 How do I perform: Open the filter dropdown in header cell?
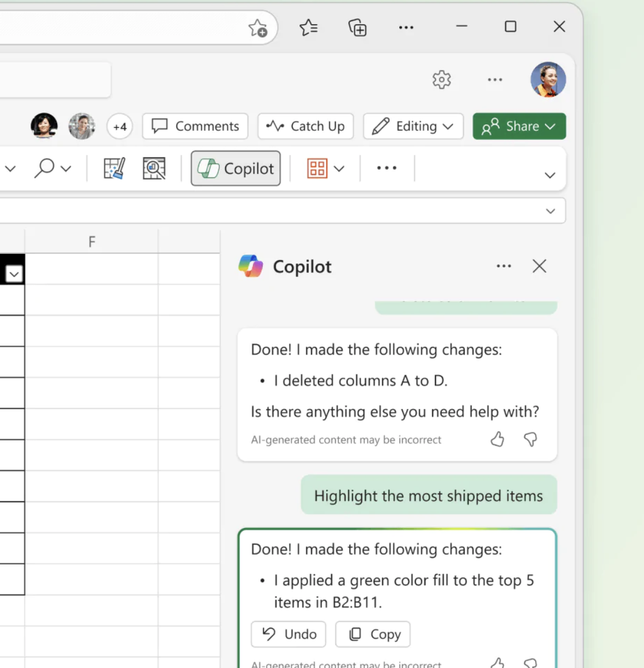click(14, 274)
